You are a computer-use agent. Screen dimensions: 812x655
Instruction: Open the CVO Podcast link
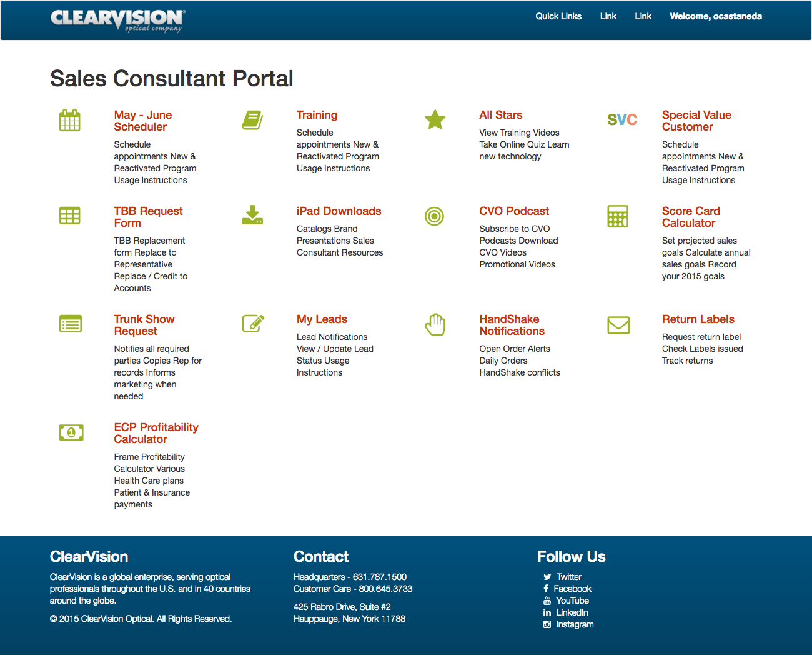(514, 211)
